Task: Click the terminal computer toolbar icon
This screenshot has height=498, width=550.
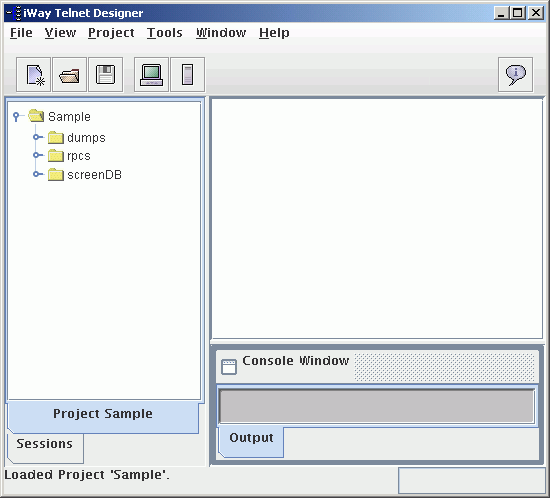Action: [151, 75]
